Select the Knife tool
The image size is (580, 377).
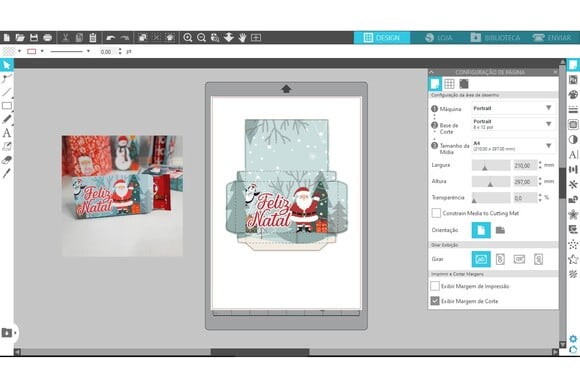click(7, 173)
